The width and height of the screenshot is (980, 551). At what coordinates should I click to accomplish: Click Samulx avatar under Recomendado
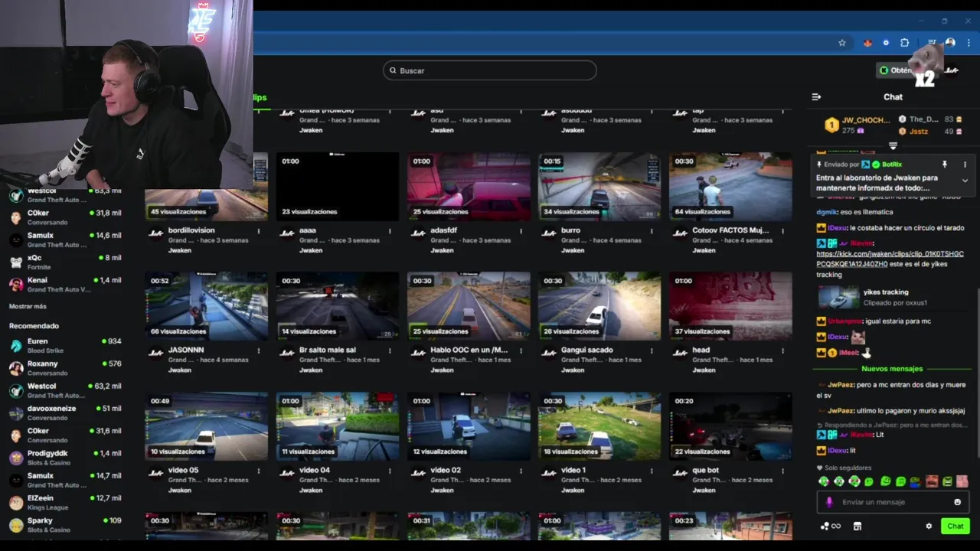15,480
